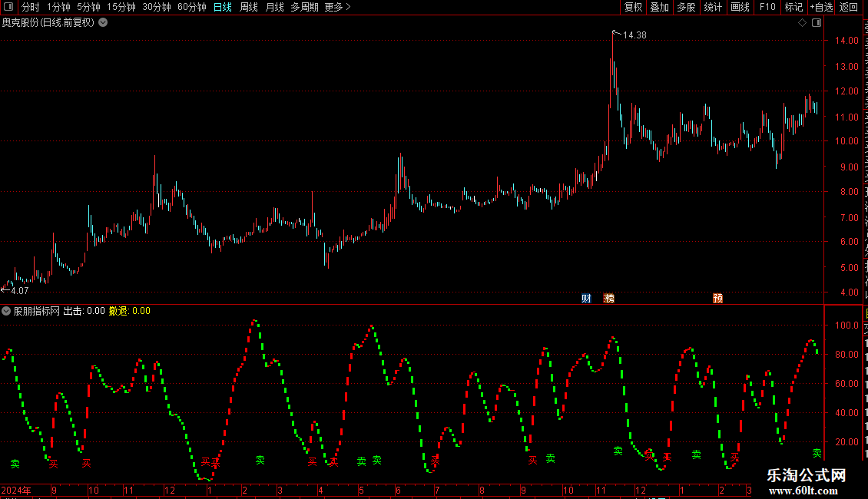This screenshot has height=499, width=868.
Task: Switch to 周线 weekly chart
Action: click(x=249, y=7)
